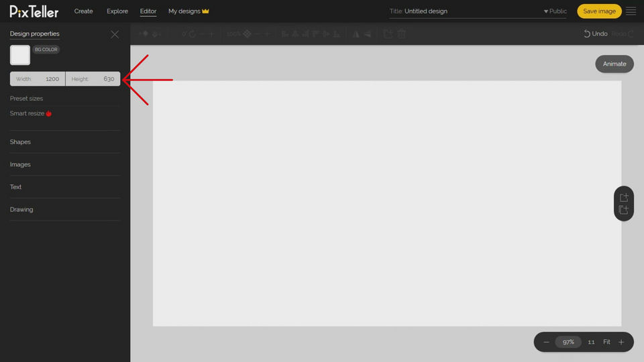The width and height of the screenshot is (644, 362).
Task: Expand the Text section
Action: click(x=15, y=187)
